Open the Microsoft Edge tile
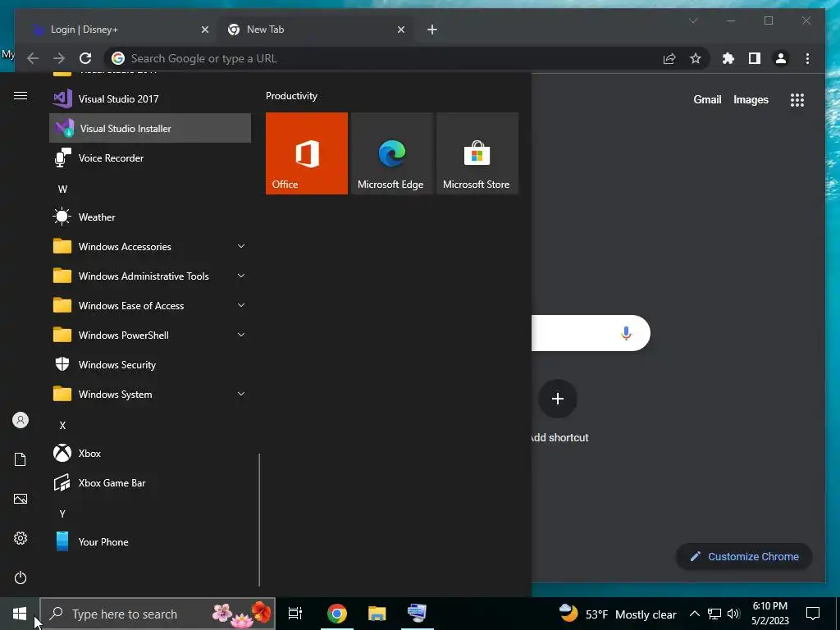Viewport: 840px width, 630px height. [x=391, y=153]
